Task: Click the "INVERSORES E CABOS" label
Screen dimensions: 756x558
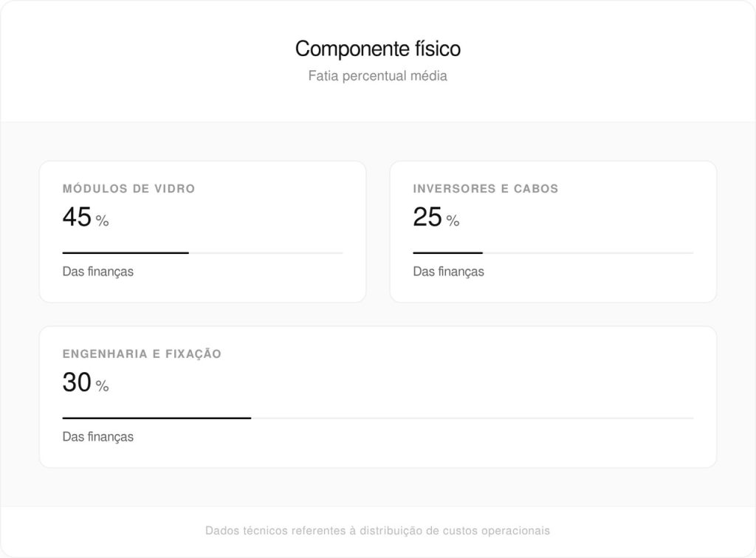Action: tap(485, 189)
